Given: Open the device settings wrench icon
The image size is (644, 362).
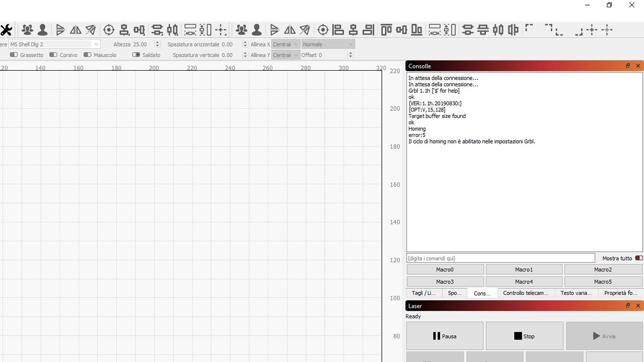Looking at the screenshot, I should 6,30.
